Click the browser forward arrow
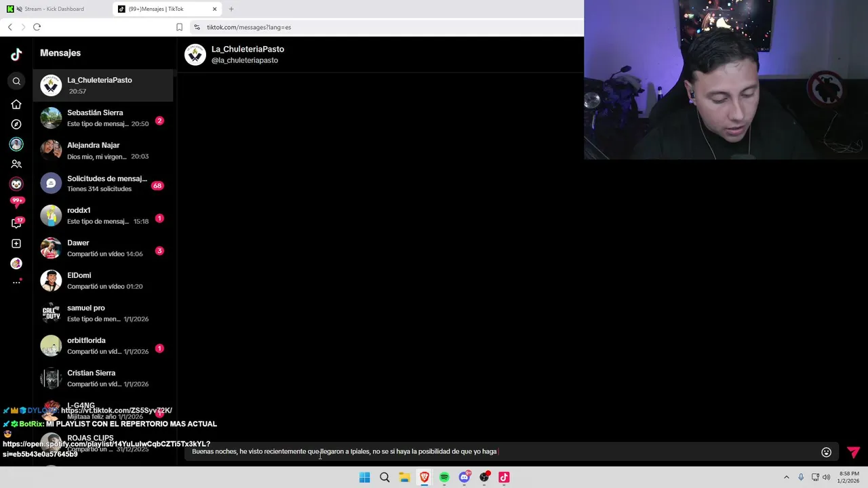The width and height of the screenshot is (868, 488). coord(23,27)
